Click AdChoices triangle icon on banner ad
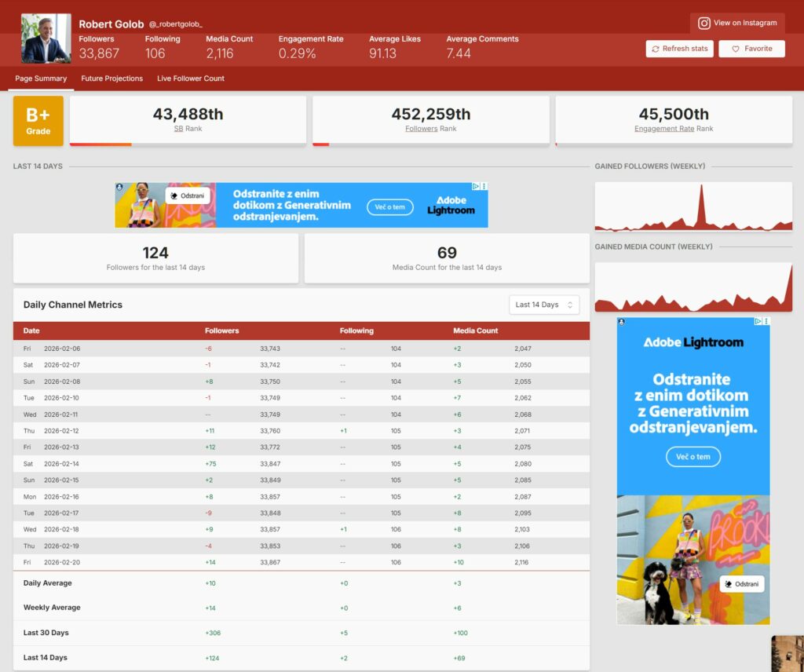The height and width of the screenshot is (672, 804). 476,187
